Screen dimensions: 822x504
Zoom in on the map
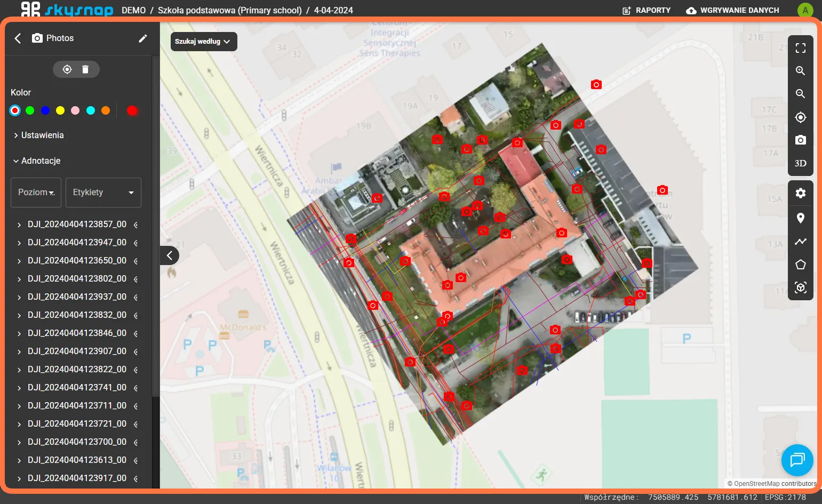pos(800,71)
